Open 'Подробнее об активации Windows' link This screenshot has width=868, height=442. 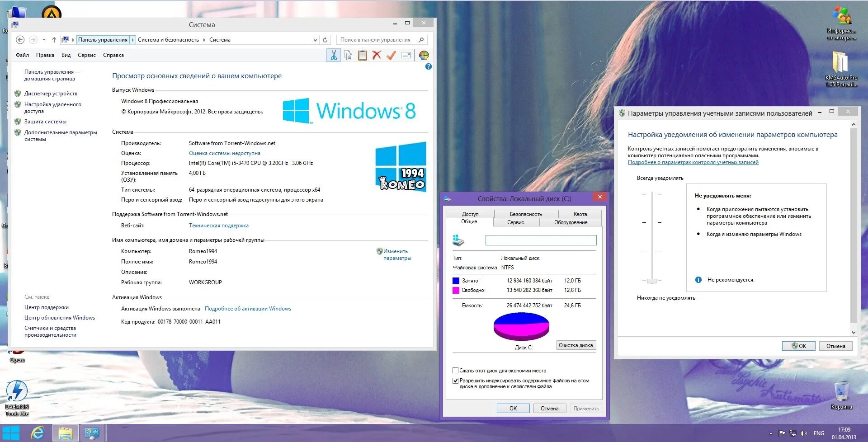pyautogui.click(x=248, y=309)
